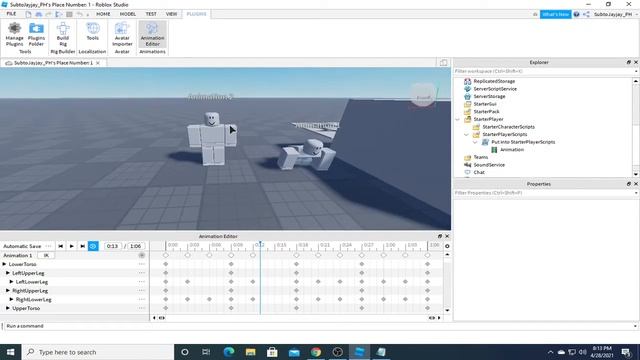This screenshot has width=640, height=360.
Task: Open Manage Plugins in the ribbon
Action: click(15, 34)
